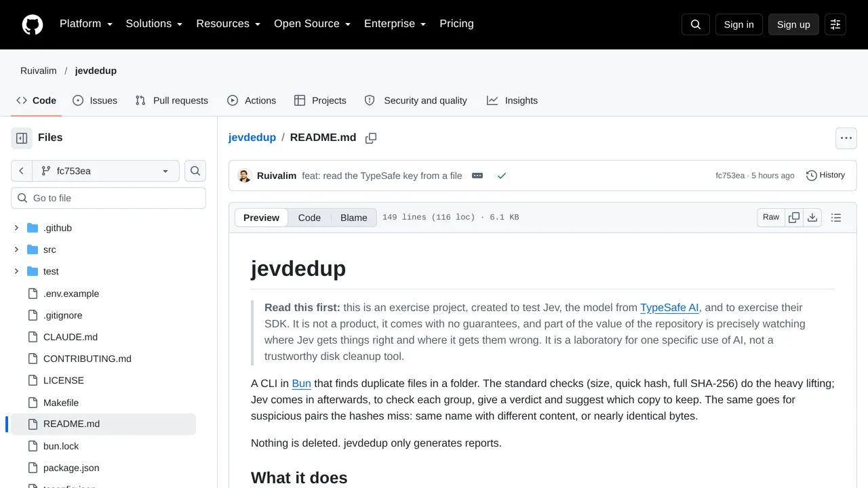Open the Issues tab
The width and height of the screenshot is (868, 488).
[95, 100]
